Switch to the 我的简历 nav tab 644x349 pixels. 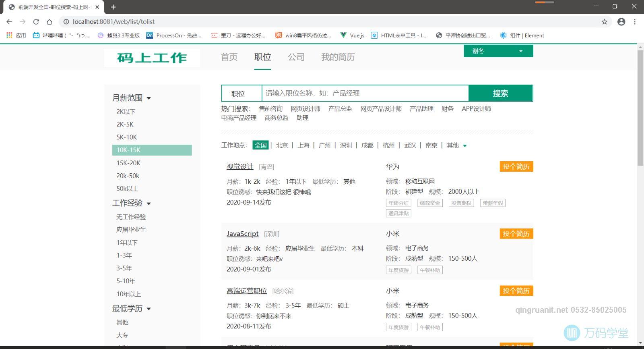click(x=338, y=57)
